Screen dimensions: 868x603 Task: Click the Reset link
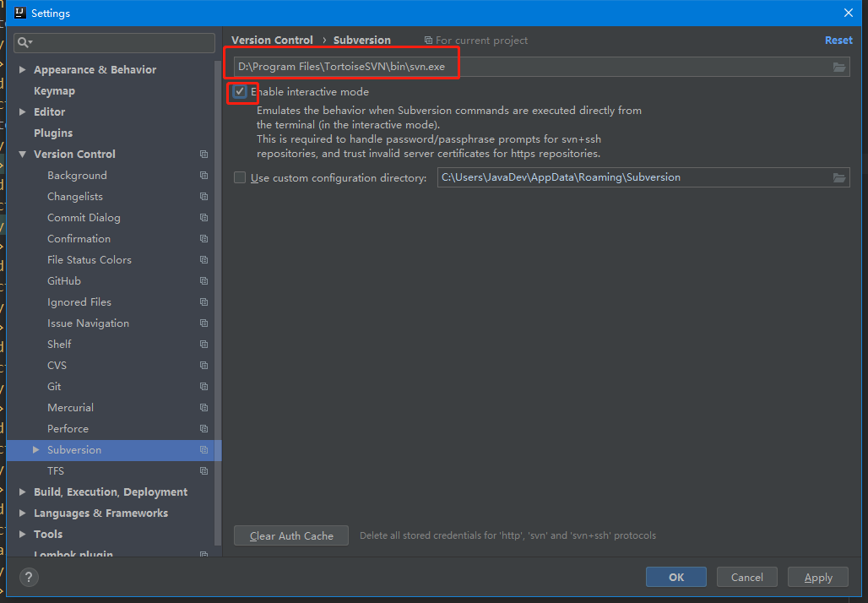pyautogui.click(x=838, y=40)
